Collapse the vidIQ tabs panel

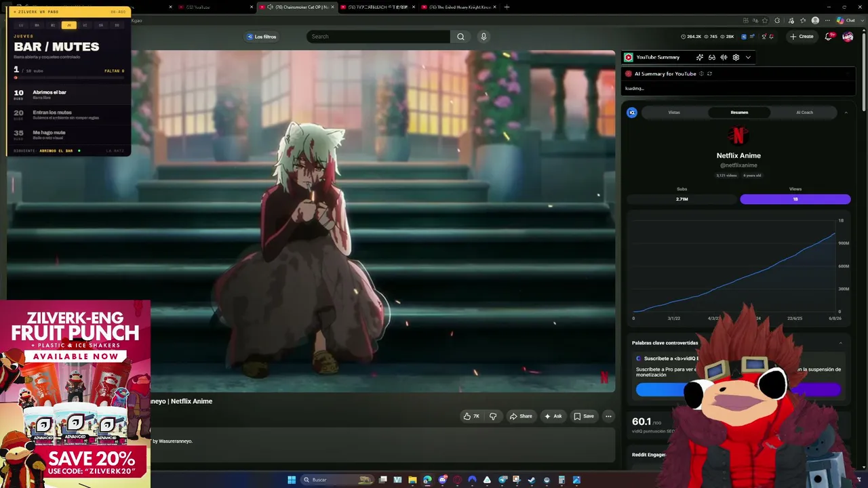[846, 113]
